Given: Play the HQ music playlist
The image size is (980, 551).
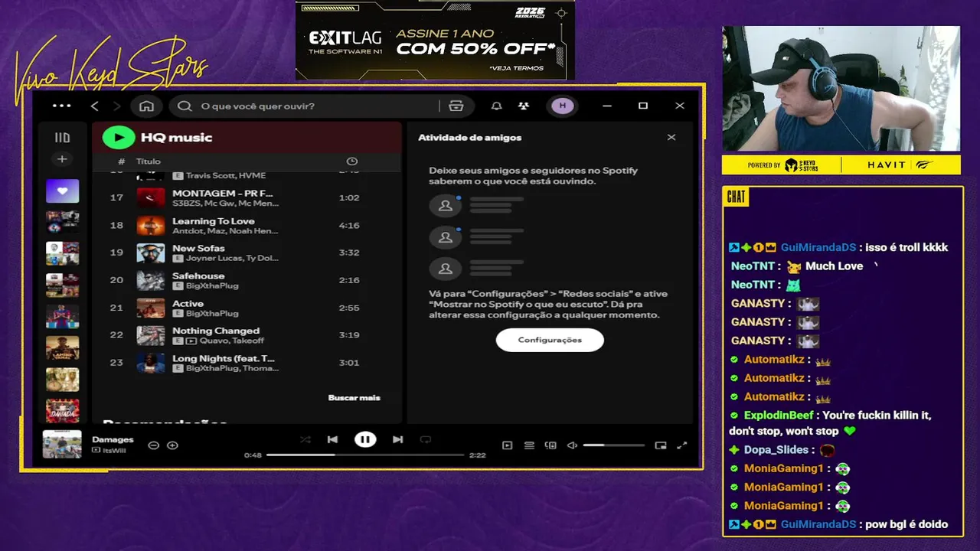Looking at the screenshot, I should [119, 137].
